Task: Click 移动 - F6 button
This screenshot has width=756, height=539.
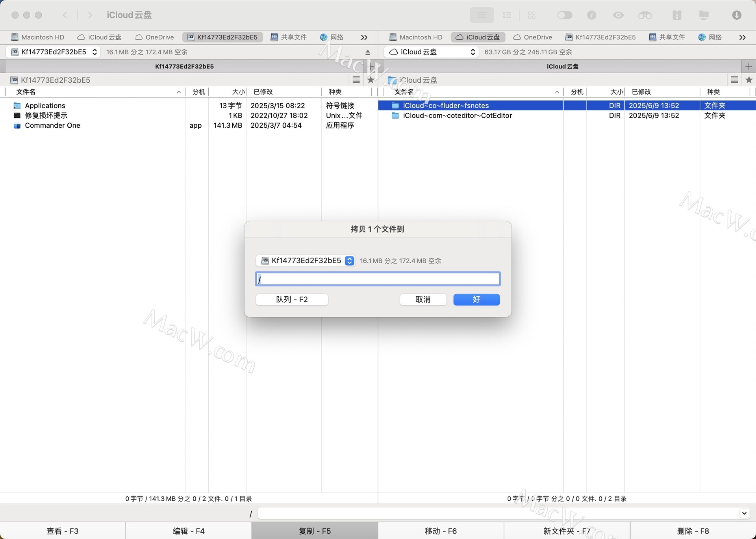Action: pos(441,531)
